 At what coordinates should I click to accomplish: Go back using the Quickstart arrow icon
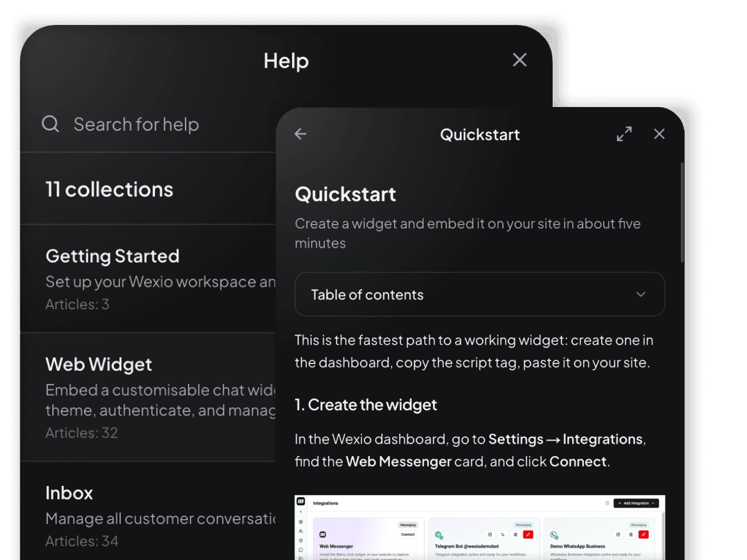[x=301, y=134]
